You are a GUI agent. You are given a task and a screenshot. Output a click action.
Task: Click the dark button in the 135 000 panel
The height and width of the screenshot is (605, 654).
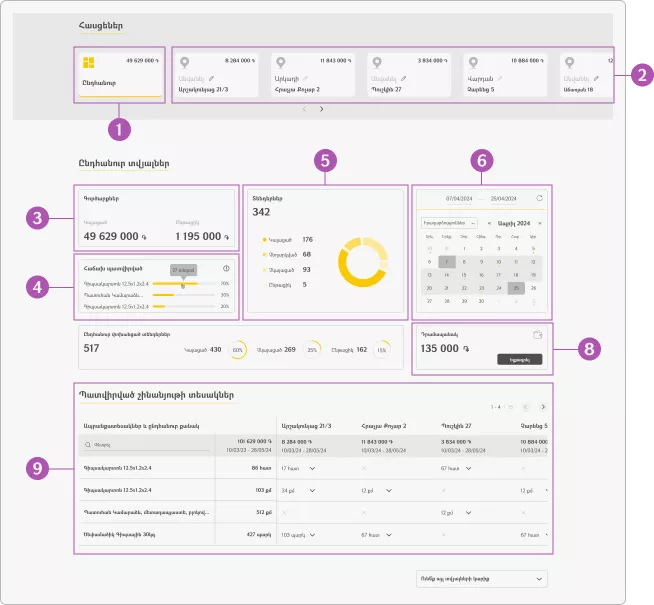coord(519,358)
